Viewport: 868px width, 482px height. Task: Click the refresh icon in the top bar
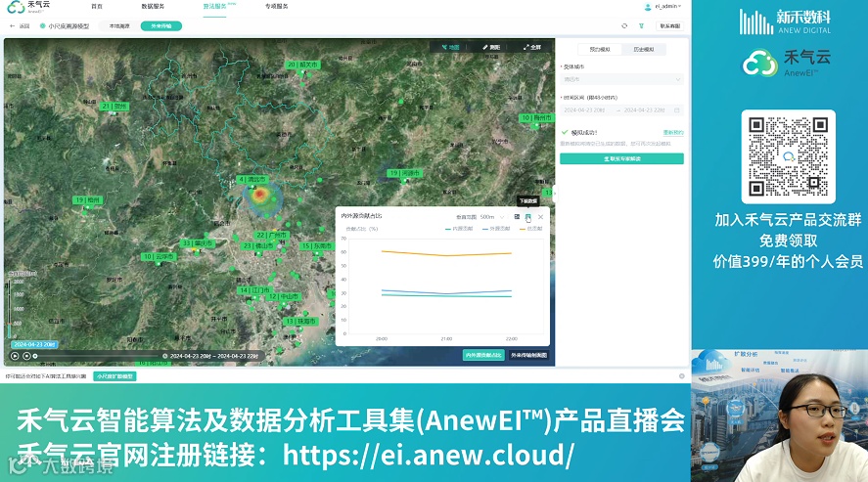(x=624, y=26)
